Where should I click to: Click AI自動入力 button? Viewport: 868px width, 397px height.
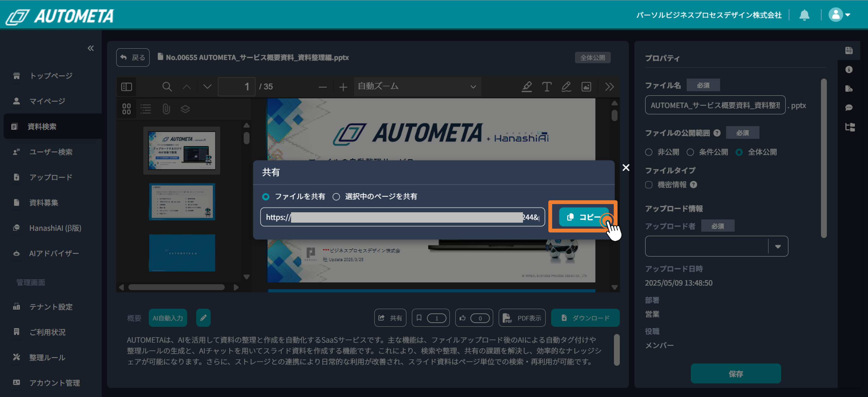point(167,318)
